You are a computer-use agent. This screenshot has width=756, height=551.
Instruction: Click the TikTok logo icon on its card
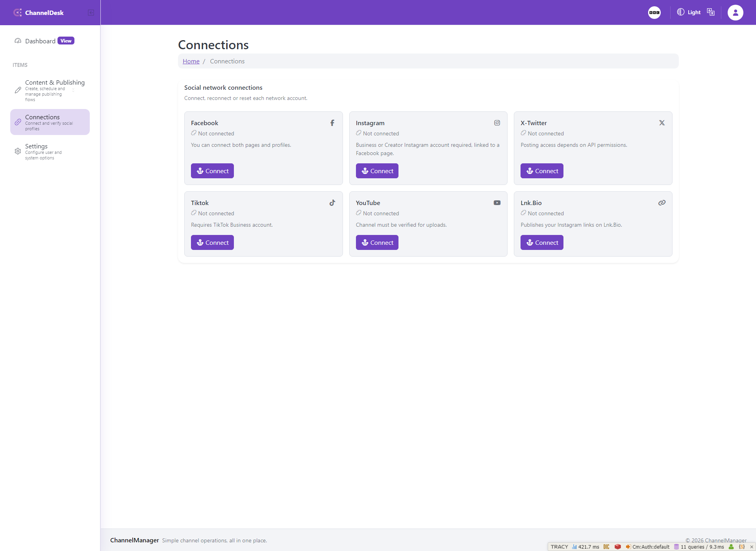pos(332,203)
